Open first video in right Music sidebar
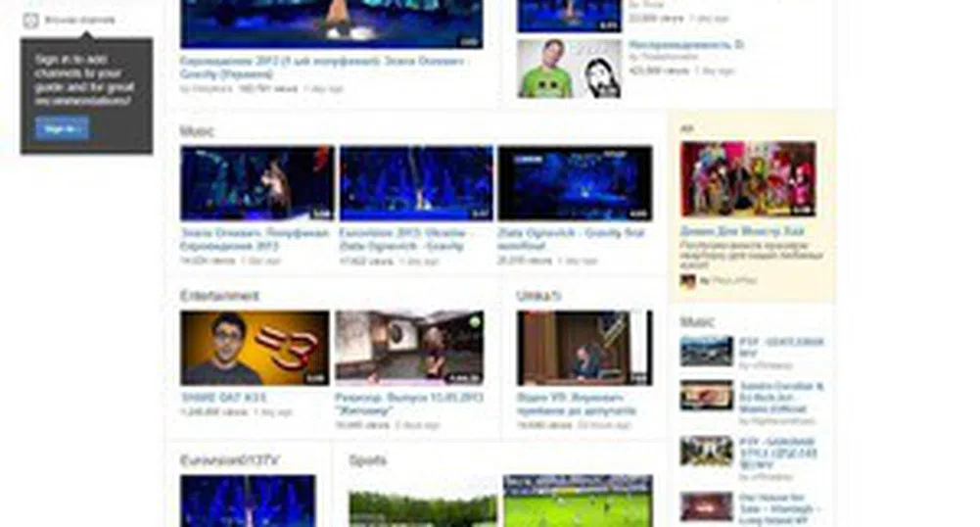Viewport: 980px width, 527px height. click(x=706, y=351)
